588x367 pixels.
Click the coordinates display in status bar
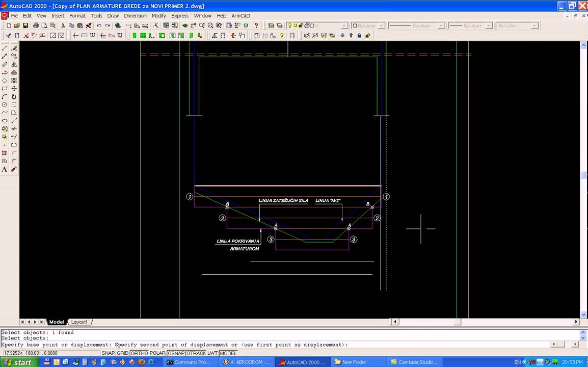(50, 353)
